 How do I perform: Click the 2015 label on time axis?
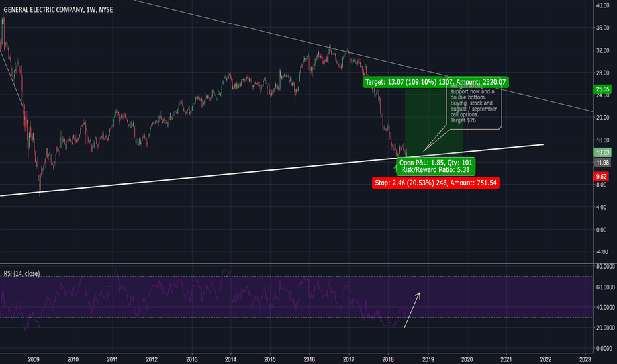pos(270,359)
